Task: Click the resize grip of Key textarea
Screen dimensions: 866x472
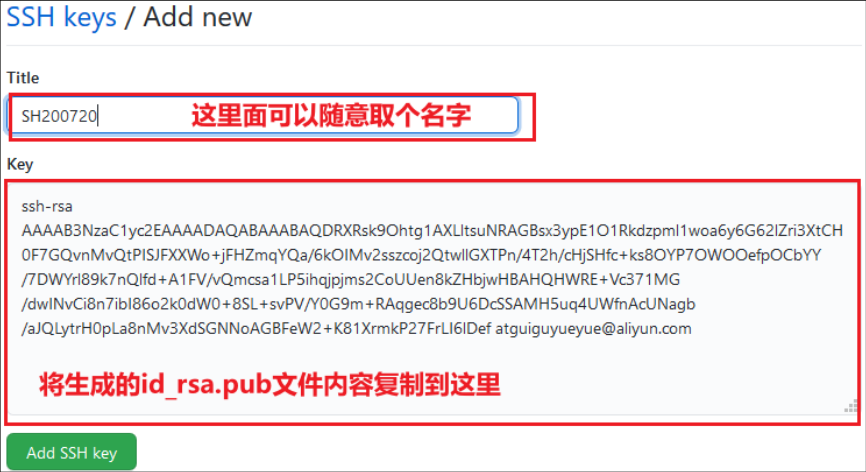Action: pyautogui.click(x=851, y=406)
